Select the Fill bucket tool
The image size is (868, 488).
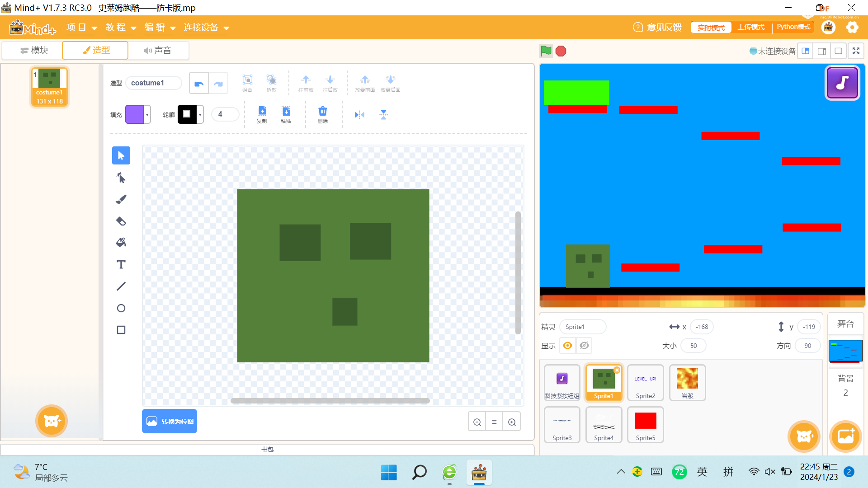(121, 243)
